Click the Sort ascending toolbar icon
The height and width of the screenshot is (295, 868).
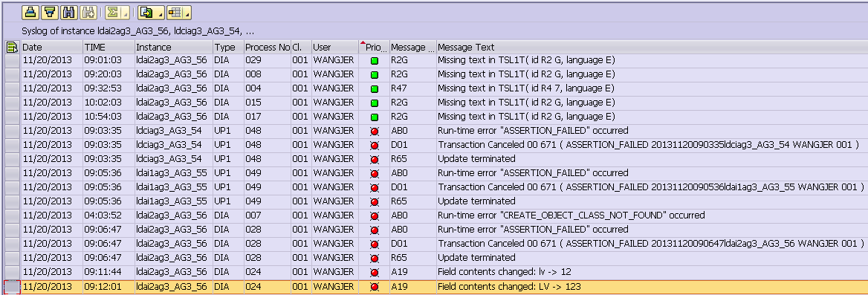[30, 12]
